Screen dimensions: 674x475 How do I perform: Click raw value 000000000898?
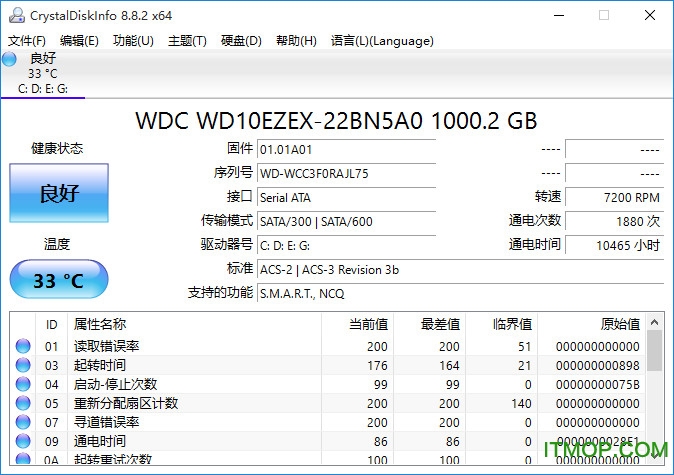597,365
